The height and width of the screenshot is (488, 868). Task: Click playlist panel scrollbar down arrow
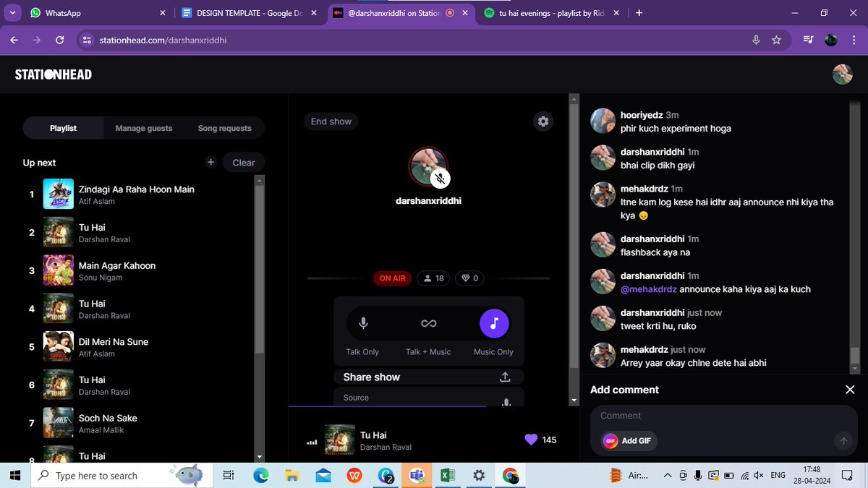tap(260, 457)
